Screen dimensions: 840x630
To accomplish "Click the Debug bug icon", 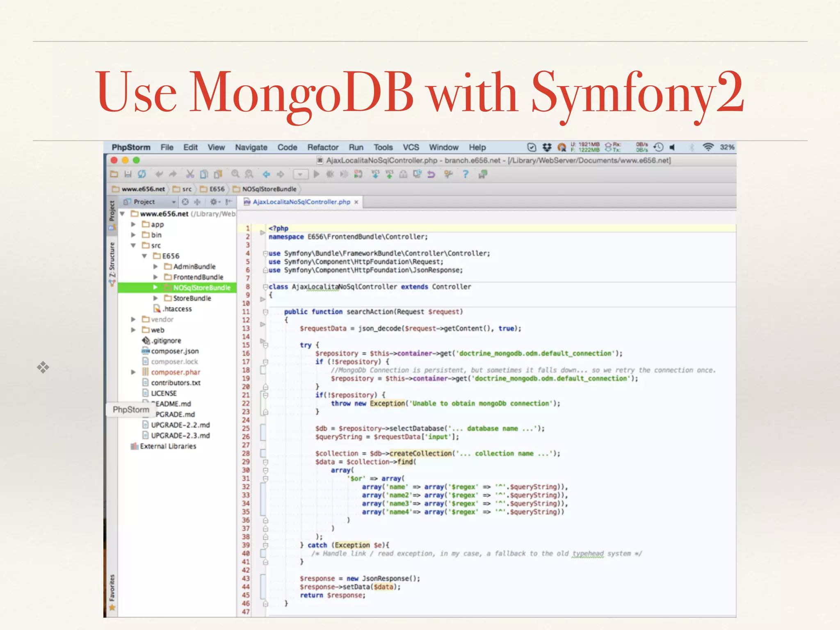I will point(330,174).
